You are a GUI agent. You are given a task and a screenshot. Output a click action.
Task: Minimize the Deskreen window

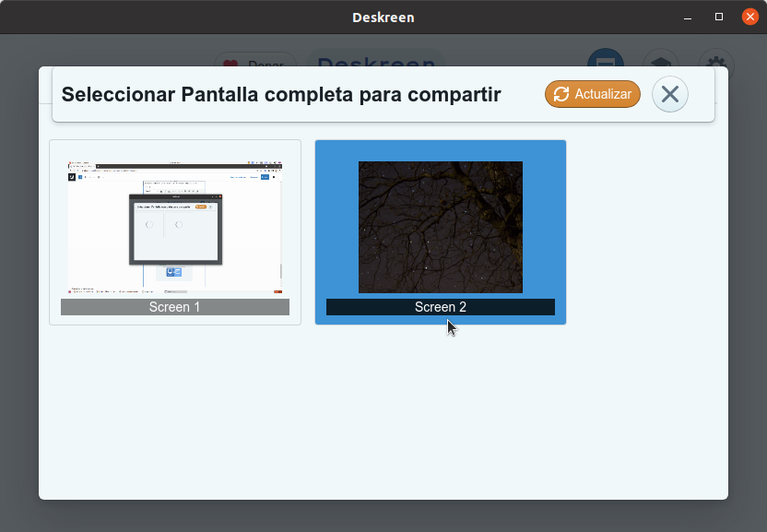[688, 18]
